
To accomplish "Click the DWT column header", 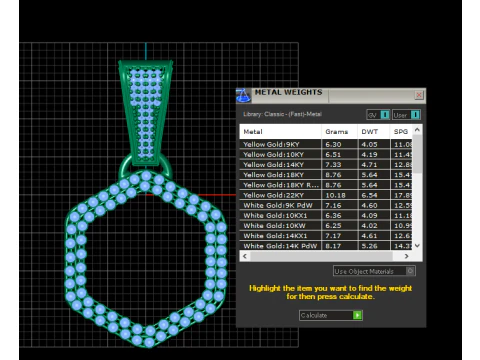I will coord(373,132).
